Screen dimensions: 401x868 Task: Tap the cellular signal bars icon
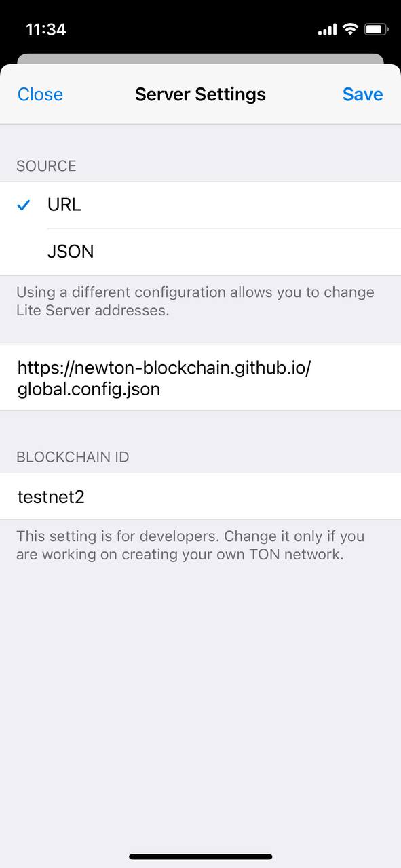(327, 30)
